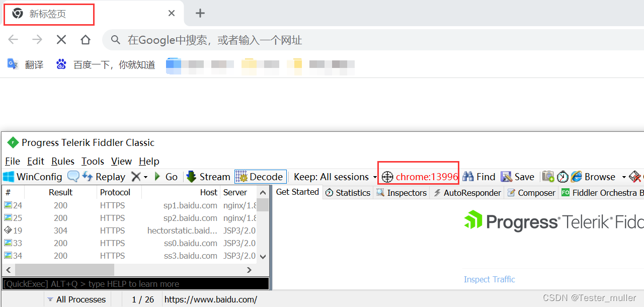
Task: Select session 25 sp2.baidu.com row
Action: [x=130, y=218]
